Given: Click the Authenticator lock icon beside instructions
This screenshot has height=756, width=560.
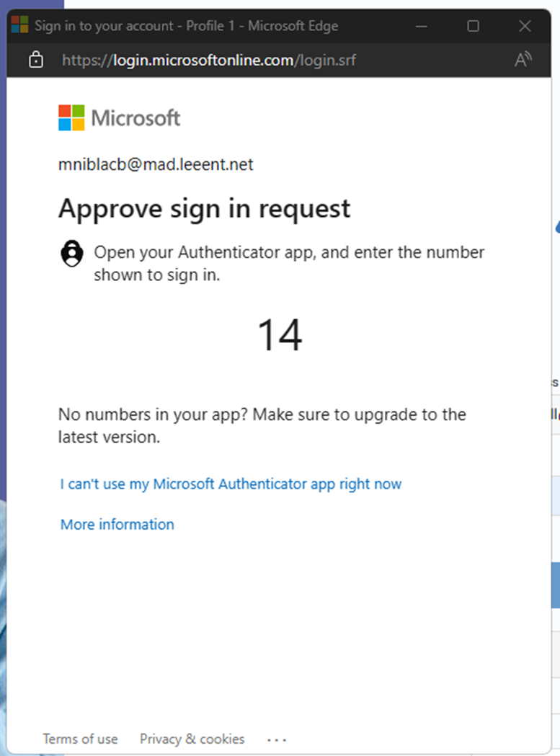Looking at the screenshot, I should pos(71,254).
